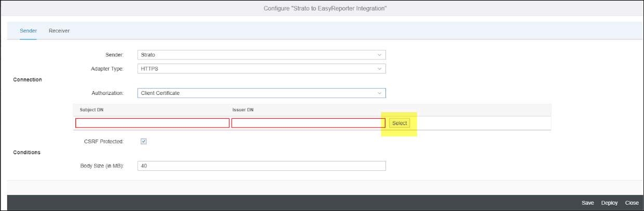This screenshot has width=644, height=211.
Task: Click Deploy in the bottom bar
Action: pyautogui.click(x=610, y=203)
